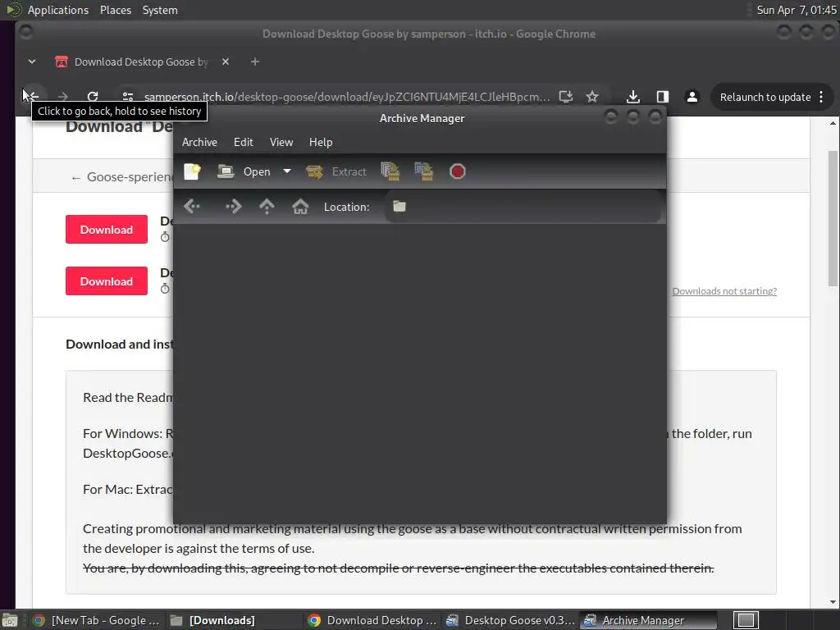Click the red stop operation icon
This screenshot has height=630, width=840.
point(458,171)
